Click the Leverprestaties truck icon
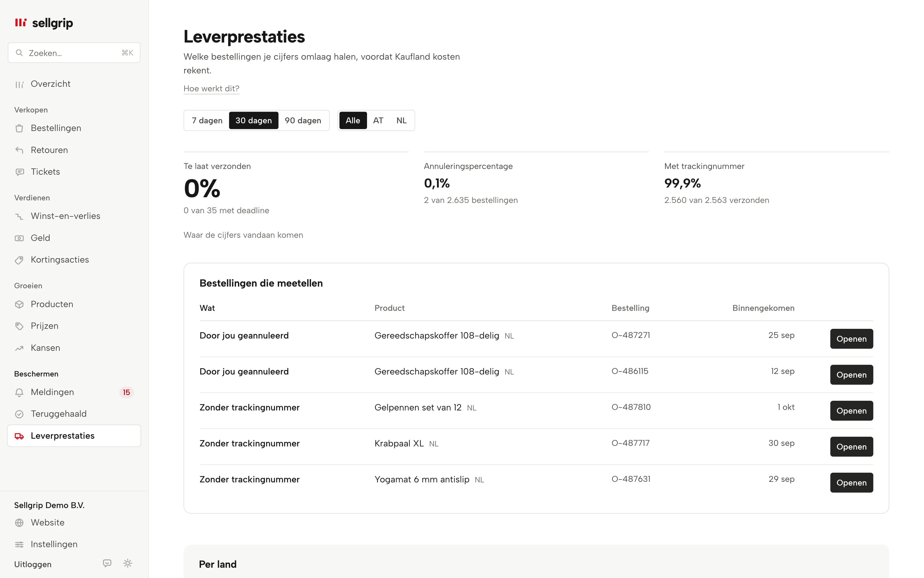The image size is (924, 578). tap(19, 436)
